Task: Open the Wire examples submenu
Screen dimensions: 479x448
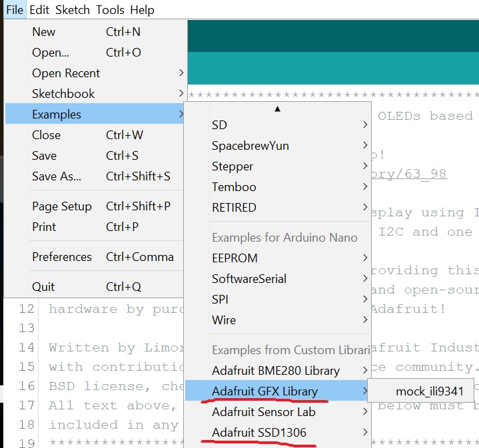Action: coord(224,320)
